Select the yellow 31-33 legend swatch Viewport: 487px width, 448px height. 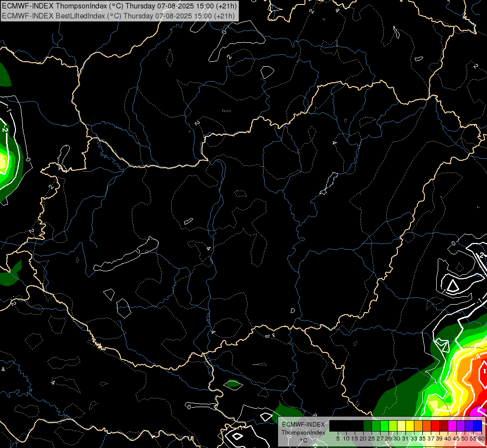click(x=410, y=426)
